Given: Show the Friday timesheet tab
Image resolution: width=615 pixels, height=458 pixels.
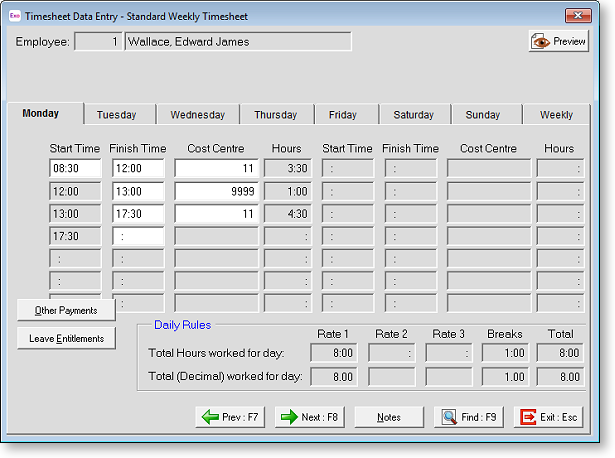Looking at the screenshot, I should (342, 115).
